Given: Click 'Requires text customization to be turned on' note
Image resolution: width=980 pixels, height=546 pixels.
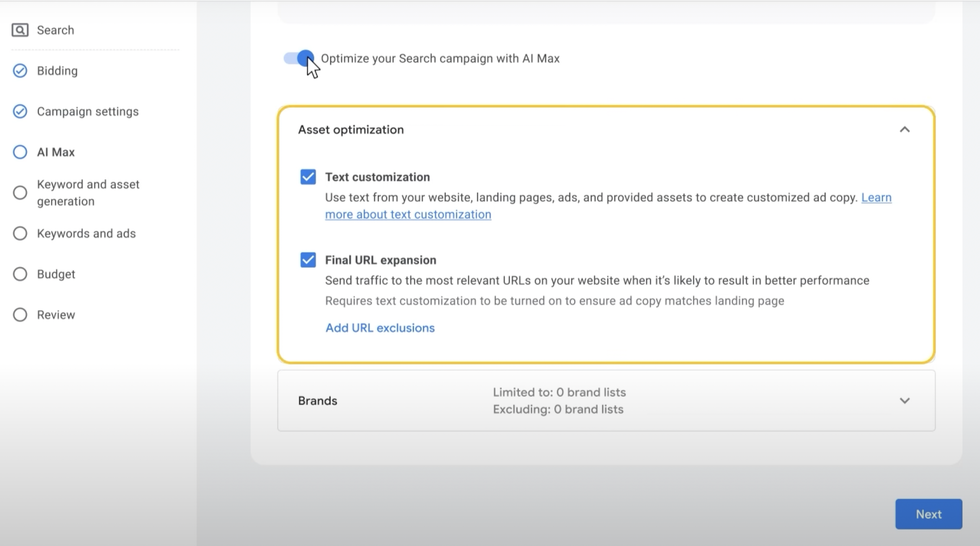Looking at the screenshot, I should click(555, 301).
